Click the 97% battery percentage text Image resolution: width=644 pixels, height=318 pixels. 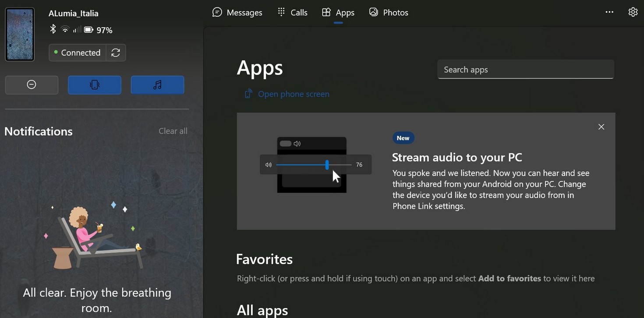pos(104,30)
